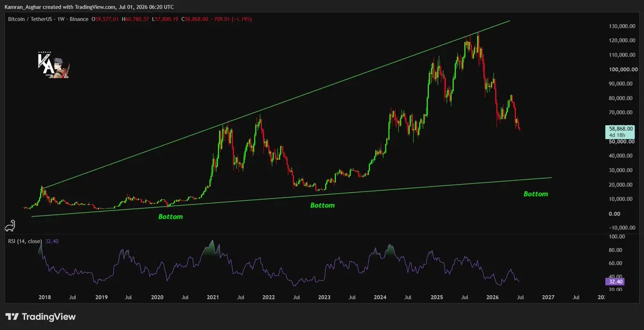
Task: Click the RSI axis label 80.00
Action: tap(616, 250)
